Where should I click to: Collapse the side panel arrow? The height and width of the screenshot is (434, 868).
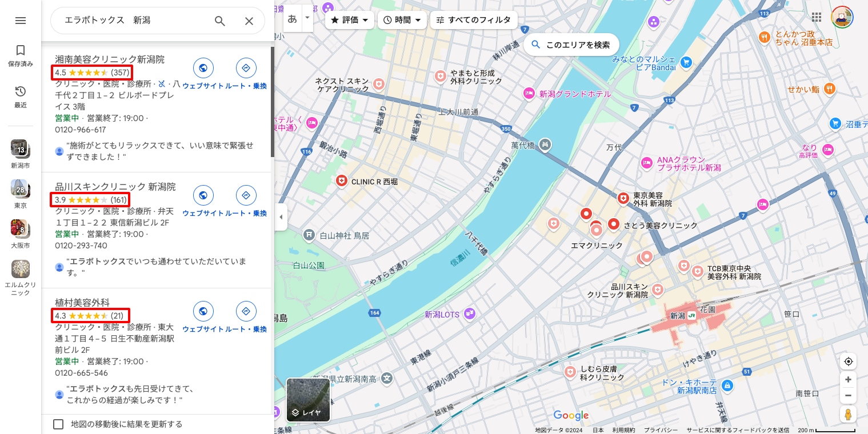click(x=281, y=217)
